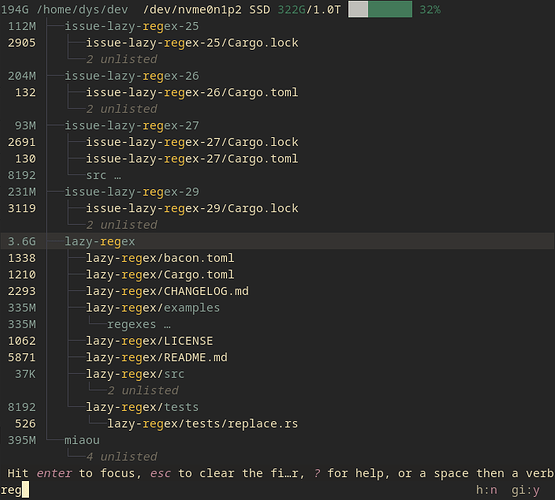Open lazy-regex/README.md file

click(156, 358)
